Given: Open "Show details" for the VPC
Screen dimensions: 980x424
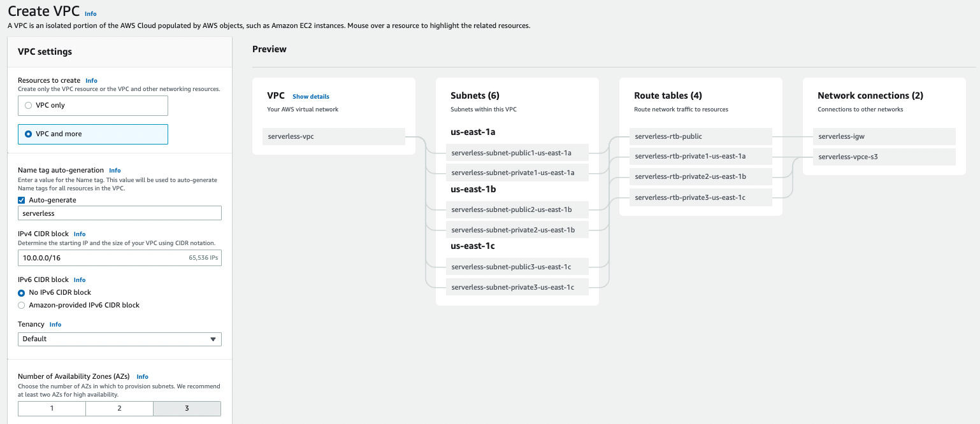Looking at the screenshot, I should point(310,96).
